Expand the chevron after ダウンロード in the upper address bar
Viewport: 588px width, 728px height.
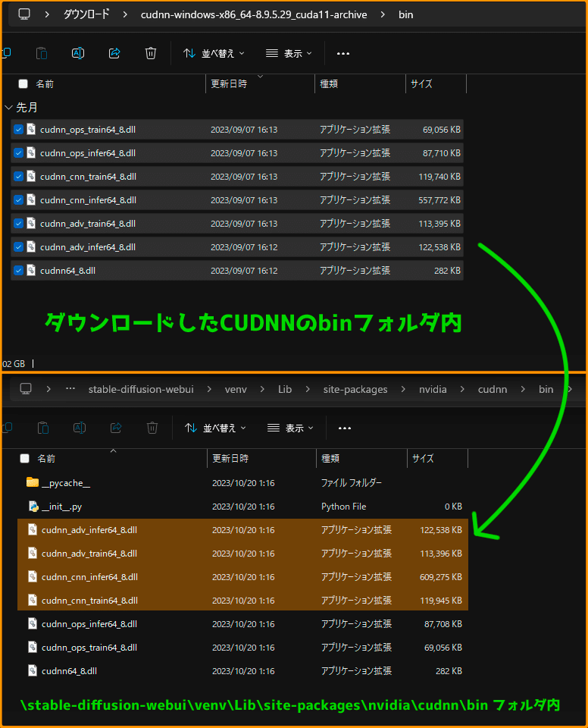[x=125, y=14]
